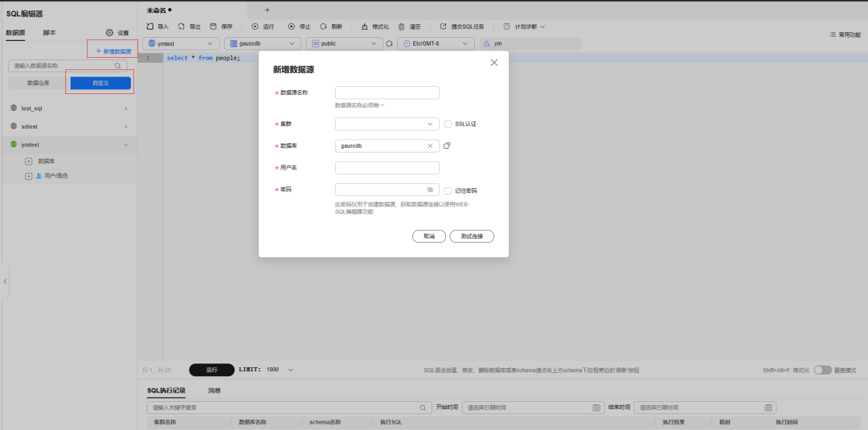Viewport: 868px width, 430px height.
Task: Click the 导出 export toolbar button
Action: [x=190, y=27]
